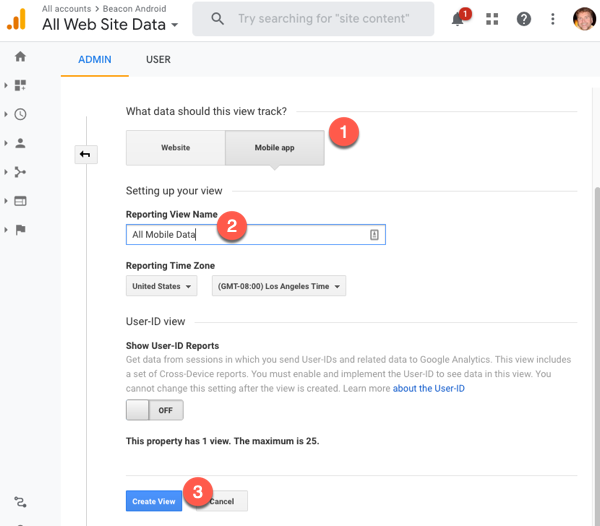Expand the Audience sidebar section arrow

pos(6,143)
